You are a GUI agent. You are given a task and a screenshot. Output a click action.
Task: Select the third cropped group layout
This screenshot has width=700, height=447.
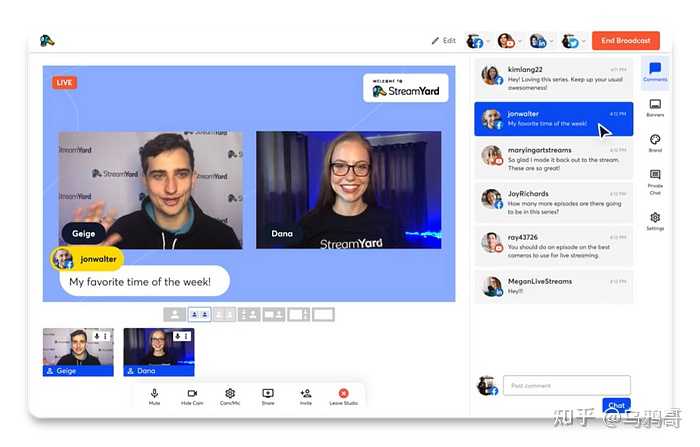pos(224,315)
